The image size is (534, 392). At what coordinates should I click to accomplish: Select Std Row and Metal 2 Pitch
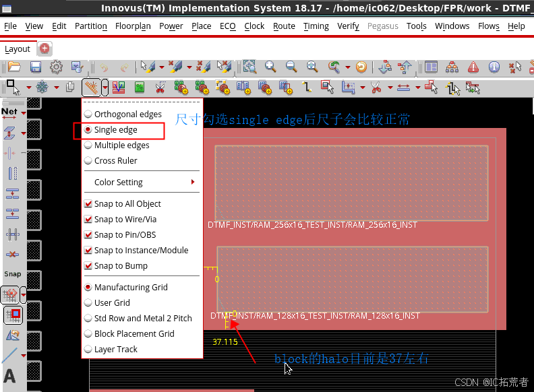pos(138,318)
